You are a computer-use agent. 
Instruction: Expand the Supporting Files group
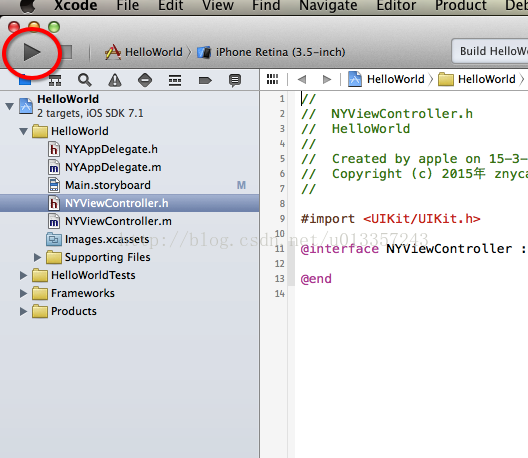[x=37, y=258]
